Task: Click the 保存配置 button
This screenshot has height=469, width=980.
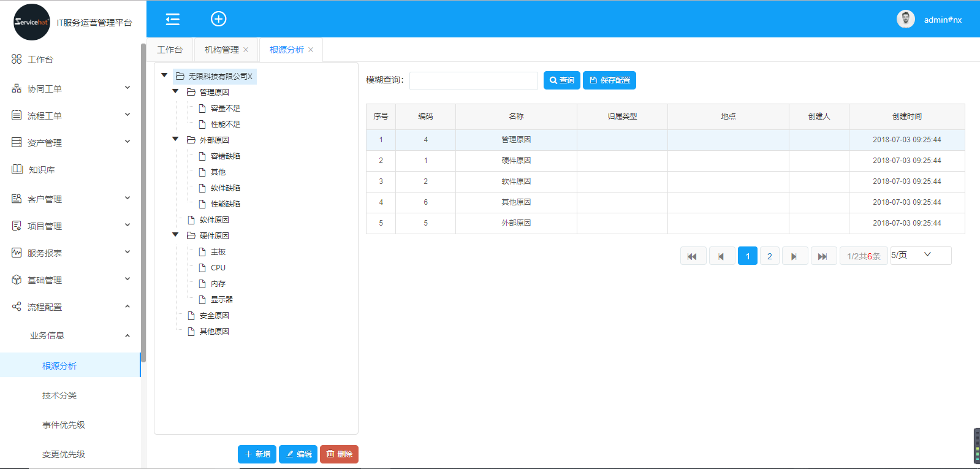Action: point(609,80)
